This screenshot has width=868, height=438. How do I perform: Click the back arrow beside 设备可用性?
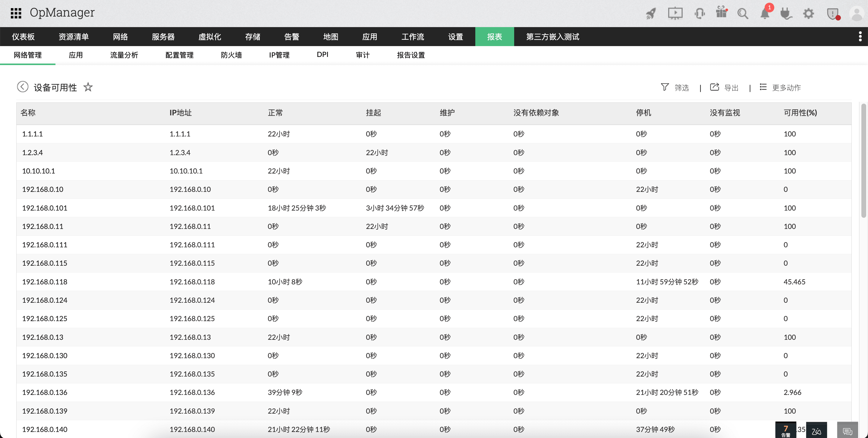click(23, 87)
